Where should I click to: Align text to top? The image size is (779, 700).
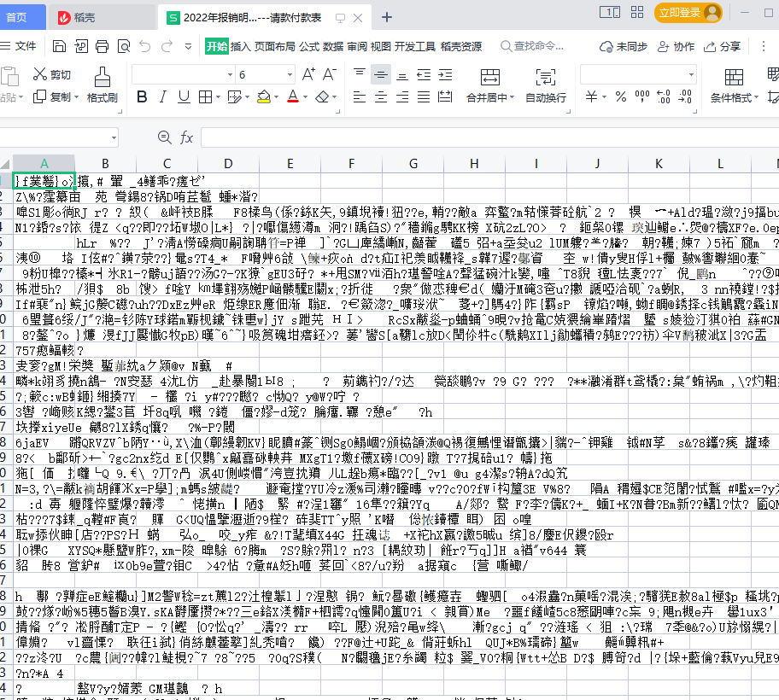tap(360, 74)
